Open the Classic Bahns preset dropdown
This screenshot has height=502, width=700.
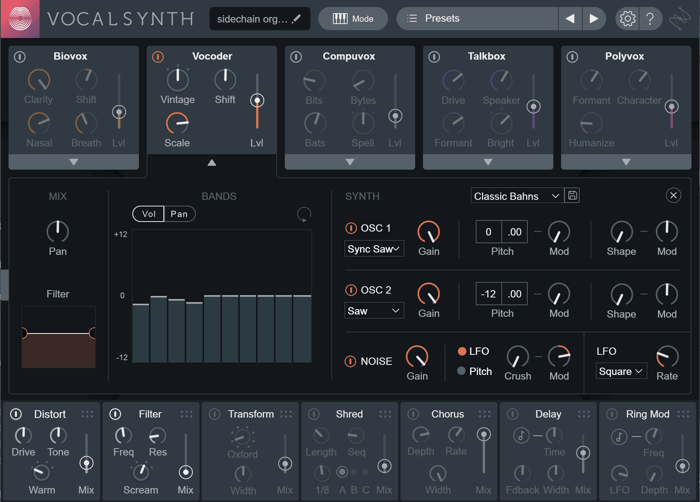click(x=517, y=196)
